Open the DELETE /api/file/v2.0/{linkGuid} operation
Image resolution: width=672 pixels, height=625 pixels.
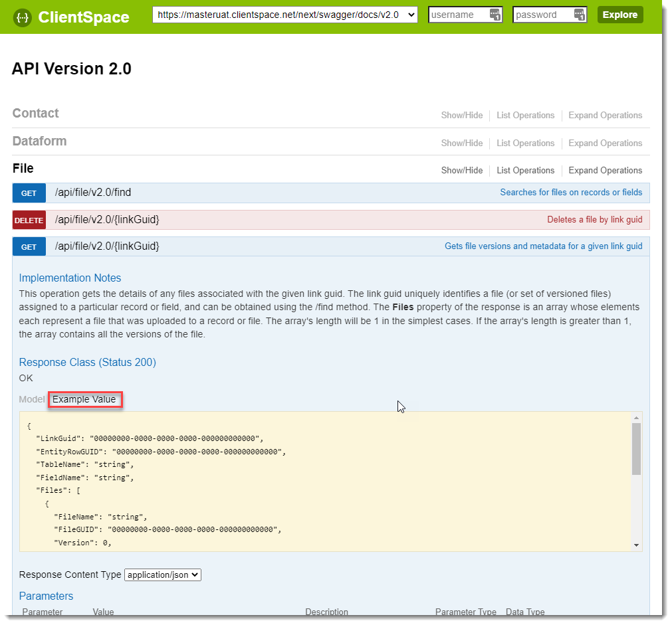(x=107, y=220)
